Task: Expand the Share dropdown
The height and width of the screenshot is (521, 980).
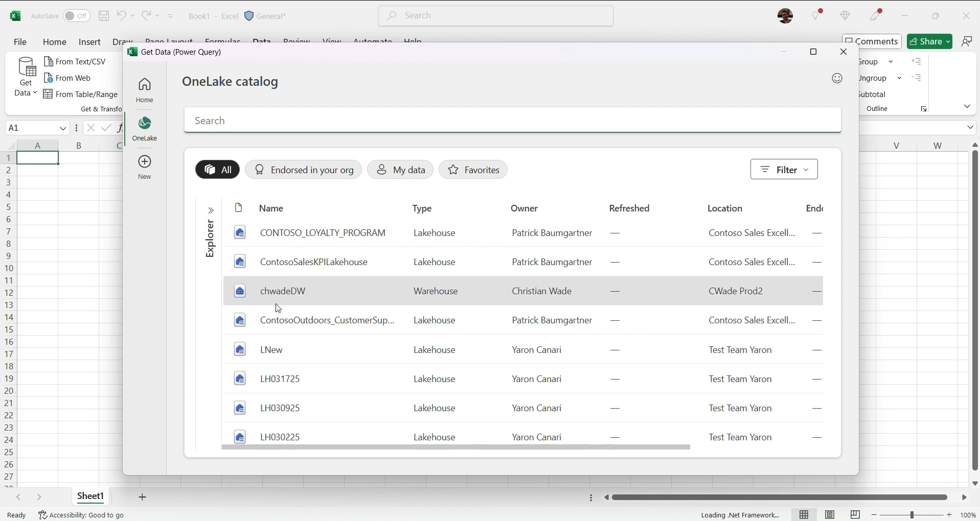Action: 948,41
